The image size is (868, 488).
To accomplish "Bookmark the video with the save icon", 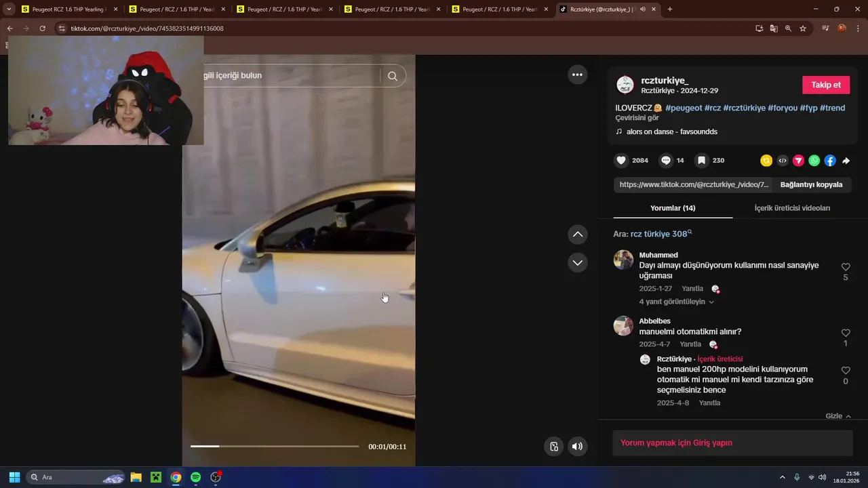I will tap(701, 161).
